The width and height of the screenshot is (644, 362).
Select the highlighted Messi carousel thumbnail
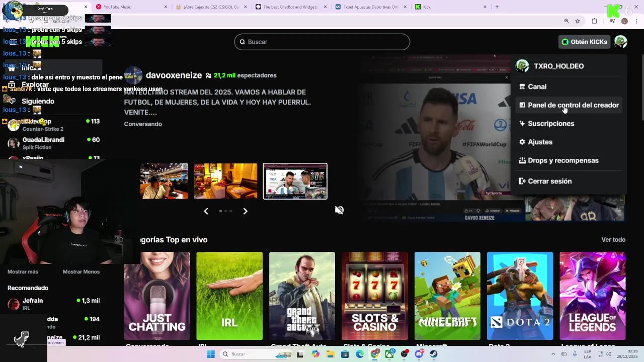coord(295,181)
